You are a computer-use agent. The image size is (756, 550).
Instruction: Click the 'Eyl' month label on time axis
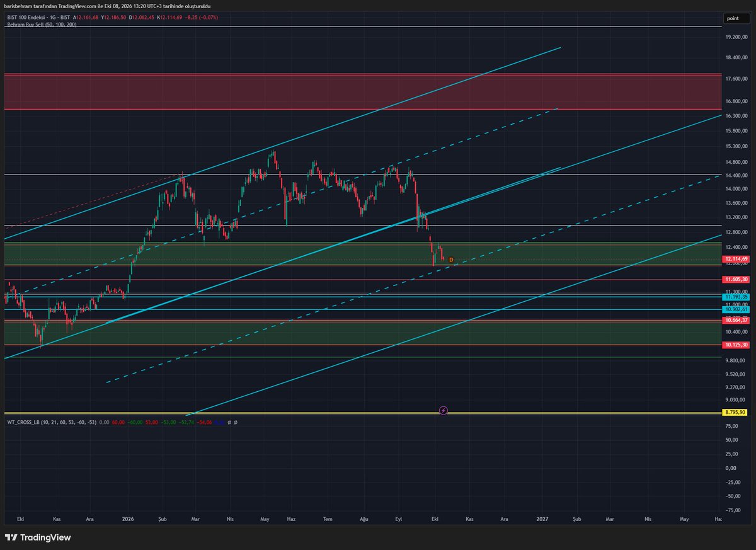point(398,518)
